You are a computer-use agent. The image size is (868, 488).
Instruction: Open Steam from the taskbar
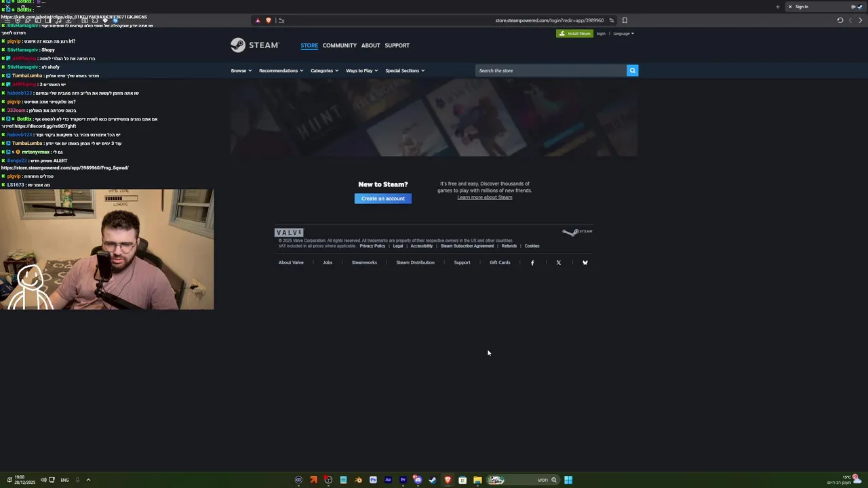coord(433,480)
